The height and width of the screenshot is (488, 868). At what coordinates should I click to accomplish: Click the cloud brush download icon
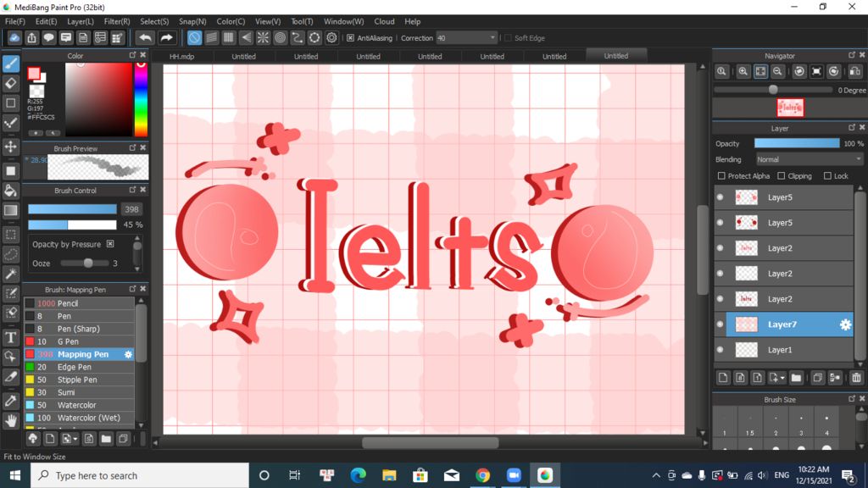pos(33,439)
